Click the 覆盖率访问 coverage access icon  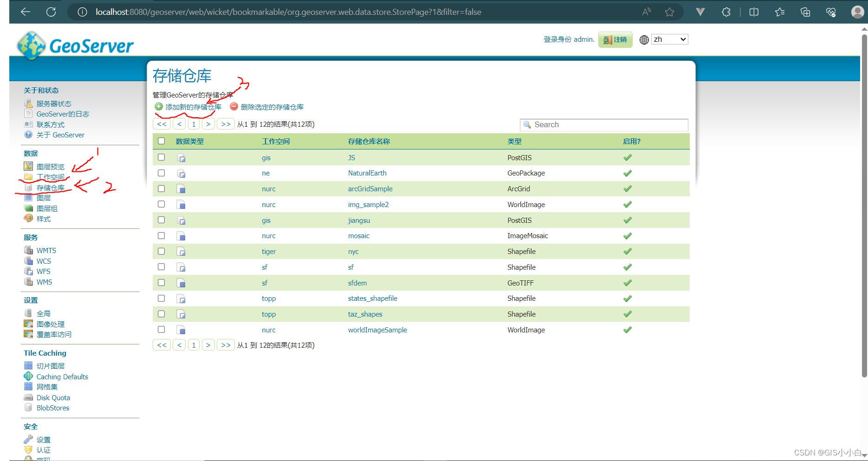28,334
